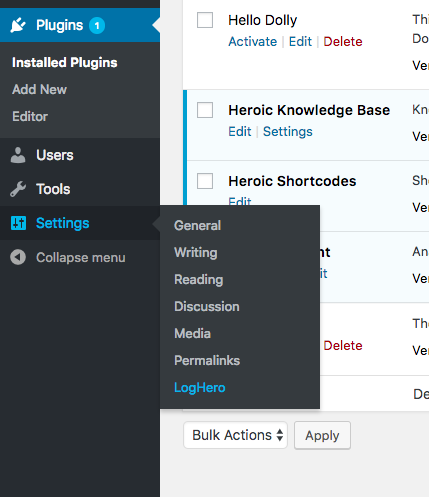Viewport: 429px width, 497px height.
Task: Click the Tools wrench icon
Action: click(x=18, y=189)
